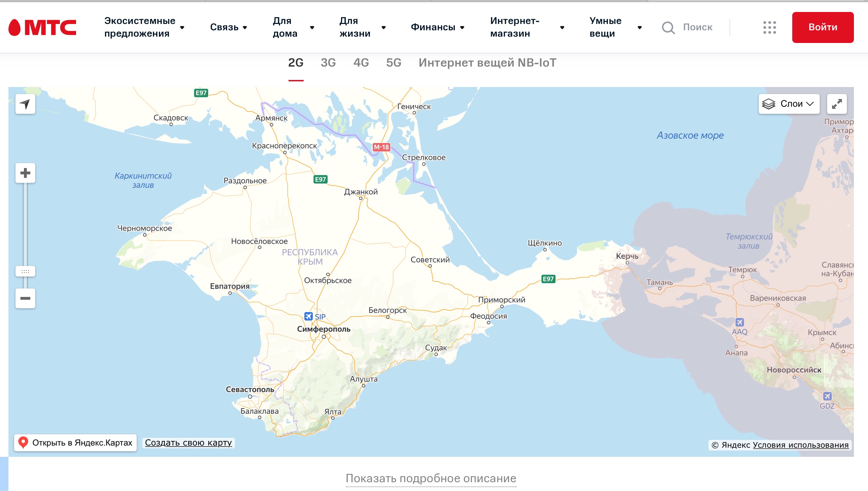Click the red Войти button

click(823, 27)
